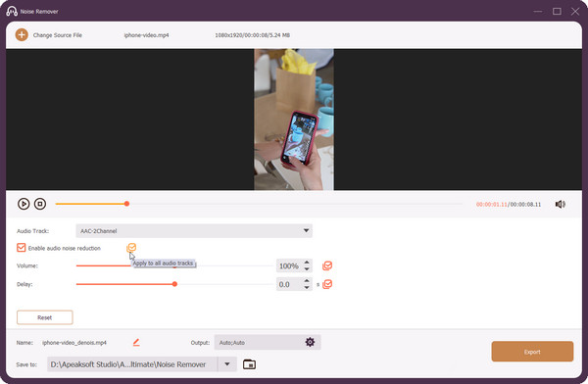Apply noise reduction to all audio tracks icon
This screenshot has height=384, width=588.
click(x=131, y=248)
